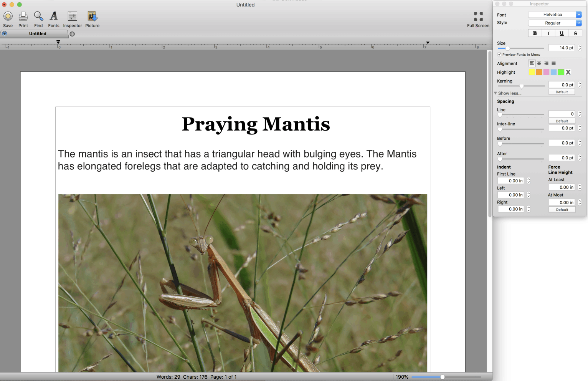The height and width of the screenshot is (381, 588).
Task: Choose the pink highlight swatch
Action: tap(546, 72)
